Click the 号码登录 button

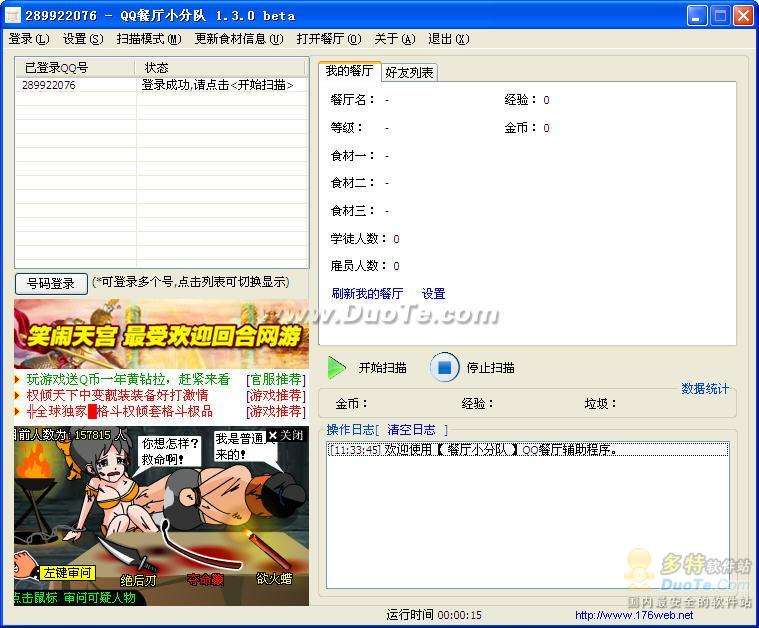tap(51, 283)
